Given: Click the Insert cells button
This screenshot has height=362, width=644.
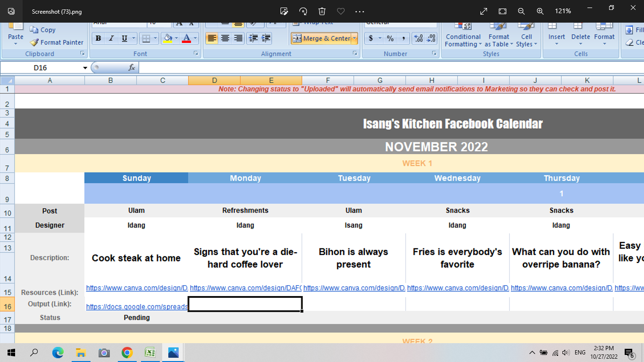Looking at the screenshot, I should coord(556,35).
